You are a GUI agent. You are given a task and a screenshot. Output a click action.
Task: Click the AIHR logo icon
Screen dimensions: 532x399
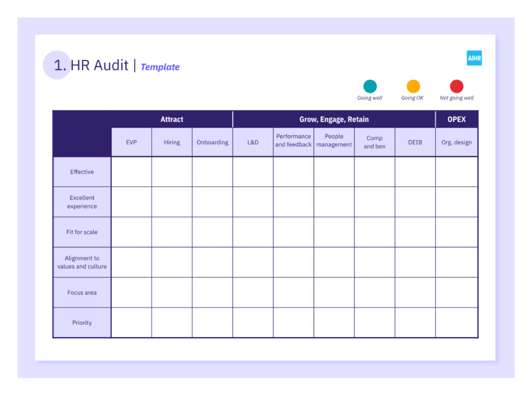tap(474, 58)
